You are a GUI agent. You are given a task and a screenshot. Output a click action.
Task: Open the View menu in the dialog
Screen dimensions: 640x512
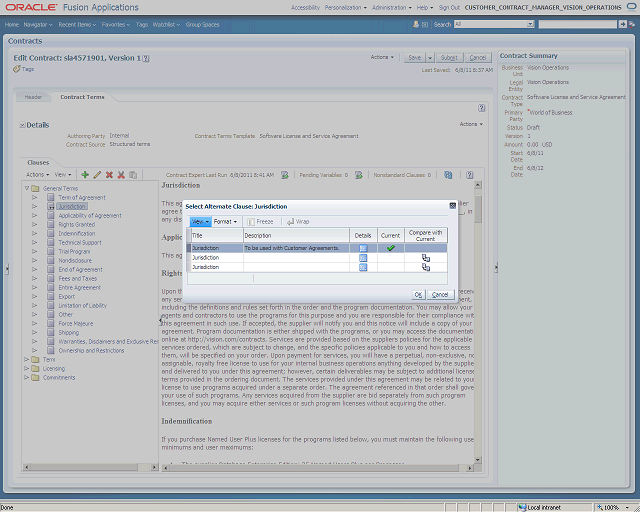point(200,222)
